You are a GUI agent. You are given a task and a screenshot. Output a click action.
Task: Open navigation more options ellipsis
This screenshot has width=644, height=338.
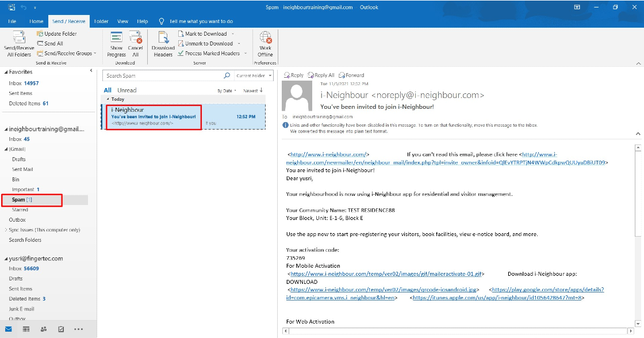78,329
